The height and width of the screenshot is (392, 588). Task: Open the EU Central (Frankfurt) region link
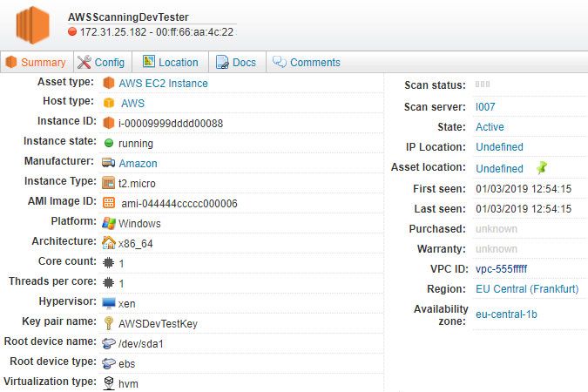click(527, 289)
